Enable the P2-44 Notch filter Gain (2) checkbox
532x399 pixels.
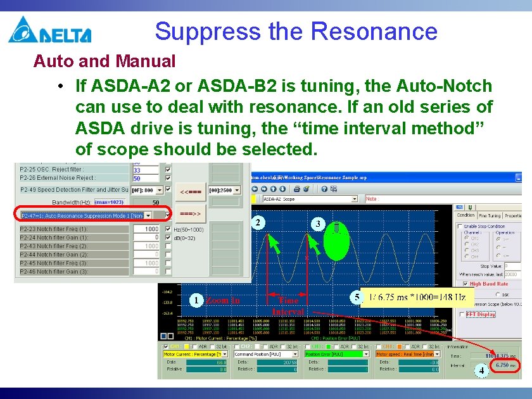tap(168, 255)
